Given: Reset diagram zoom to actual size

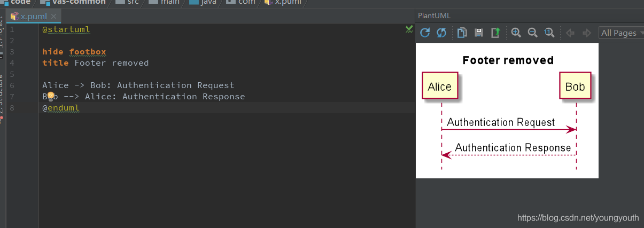Looking at the screenshot, I should pos(549,33).
